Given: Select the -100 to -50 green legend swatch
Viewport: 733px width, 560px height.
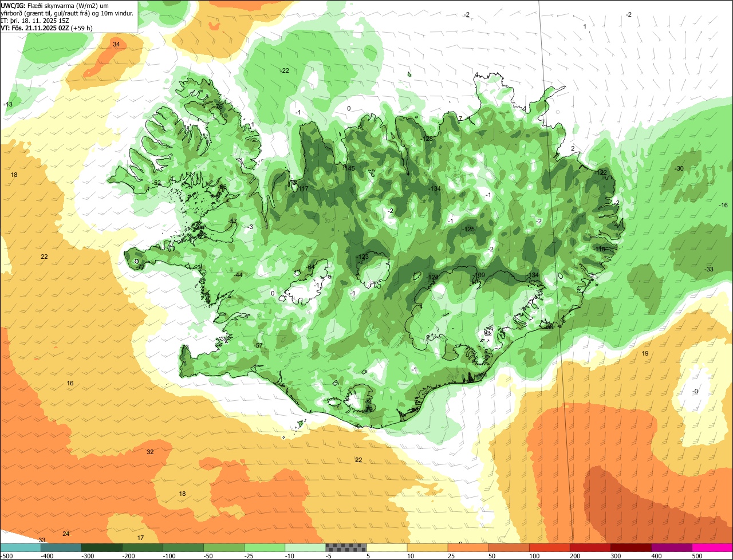Looking at the screenshot, I should [183, 547].
